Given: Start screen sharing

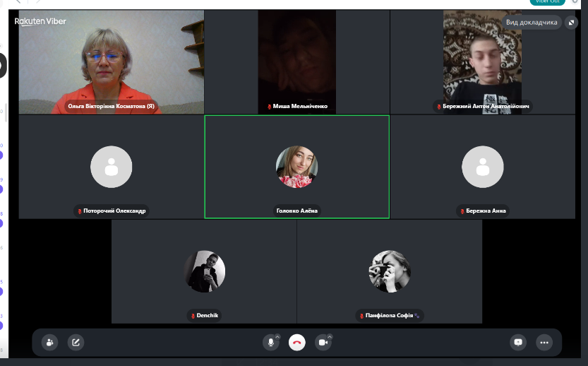Looking at the screenshot, I should click(x=518, y=342).
